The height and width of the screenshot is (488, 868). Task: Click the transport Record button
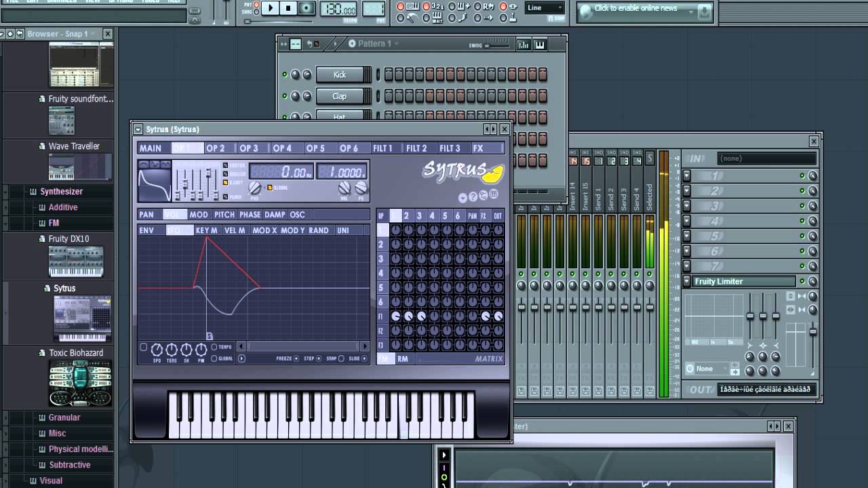click(x=307, y=8)
